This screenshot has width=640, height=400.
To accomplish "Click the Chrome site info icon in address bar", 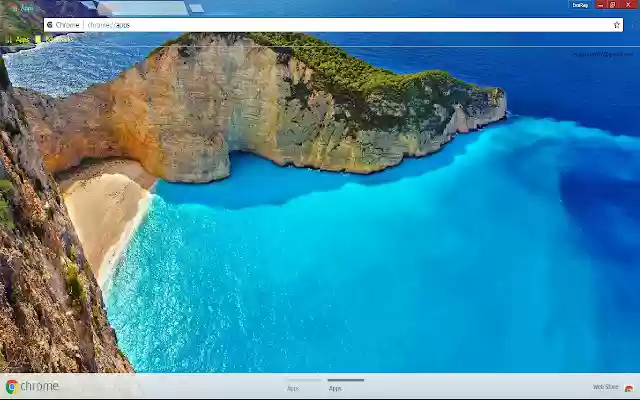I will pos(50,25).
